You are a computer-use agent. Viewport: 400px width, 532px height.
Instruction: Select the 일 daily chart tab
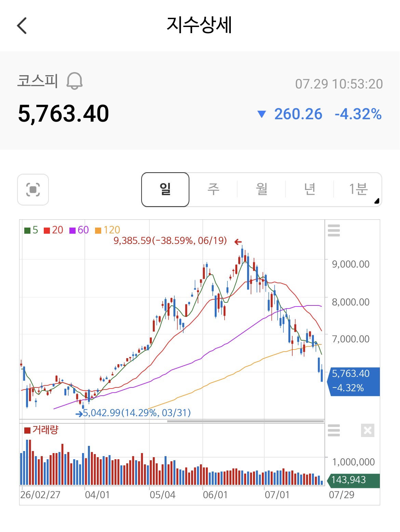(165, 190)
